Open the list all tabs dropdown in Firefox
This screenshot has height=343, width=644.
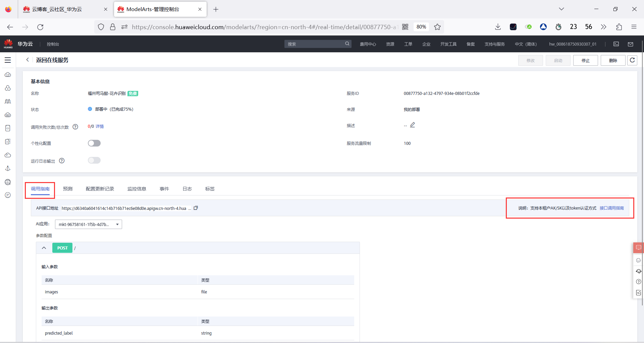click(x=561, y=9)
